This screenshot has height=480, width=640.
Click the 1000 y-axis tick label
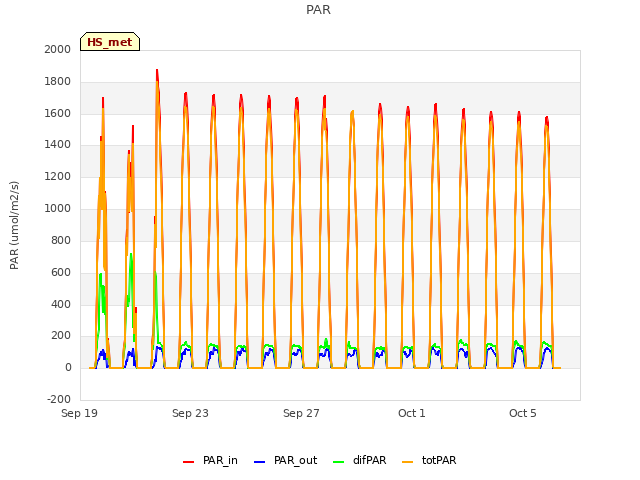coord(58,208)
